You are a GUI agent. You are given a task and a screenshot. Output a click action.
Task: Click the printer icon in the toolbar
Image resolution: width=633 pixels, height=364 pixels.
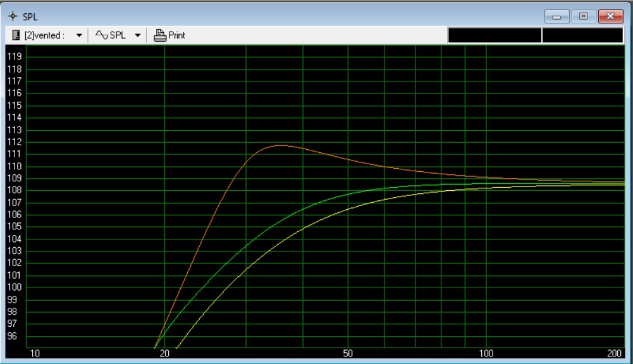[x=160, y=35]
